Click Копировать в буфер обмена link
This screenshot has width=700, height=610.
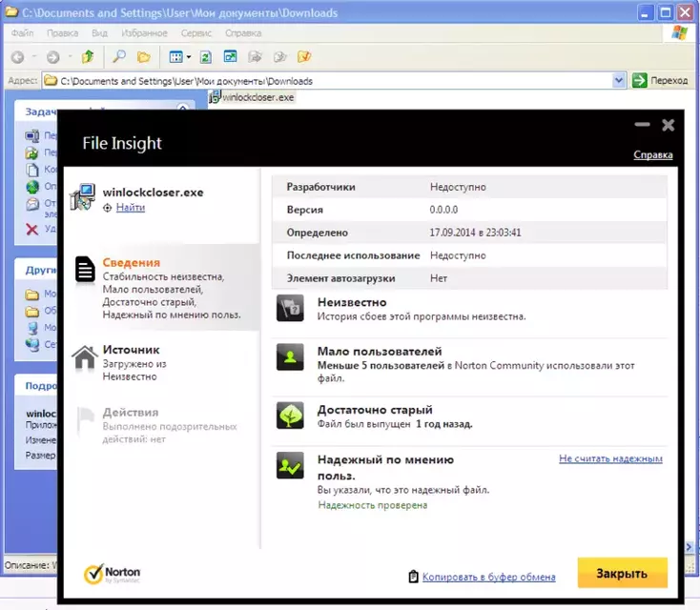(489, 577)
